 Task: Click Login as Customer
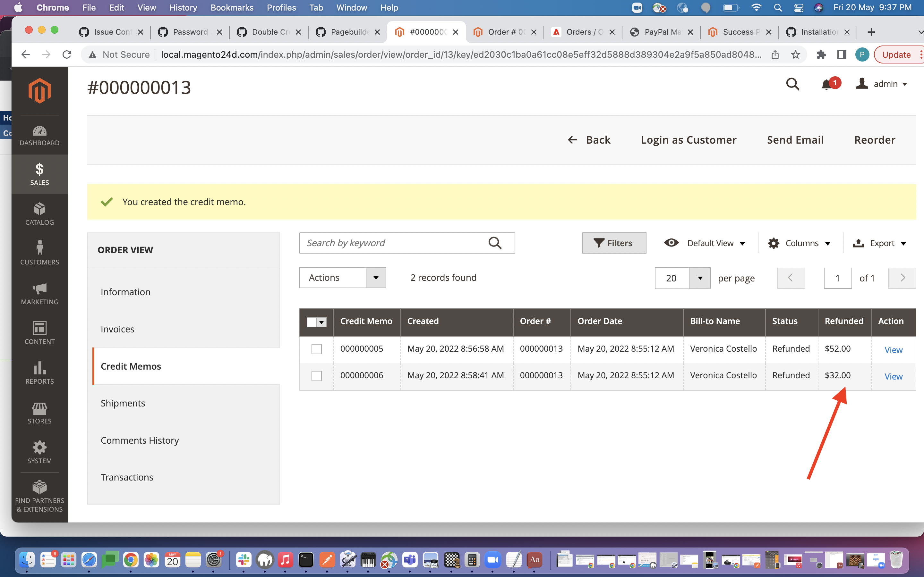tap(689, 140)
